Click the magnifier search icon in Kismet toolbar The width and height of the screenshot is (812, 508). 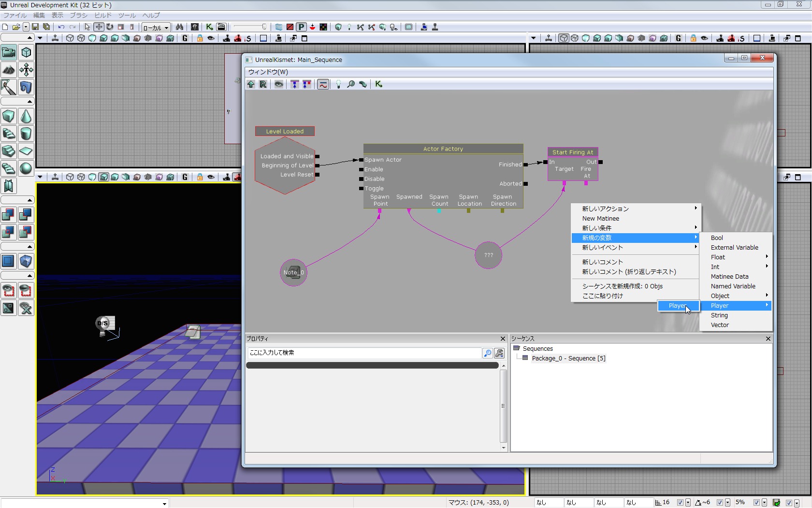click(351, 84)
